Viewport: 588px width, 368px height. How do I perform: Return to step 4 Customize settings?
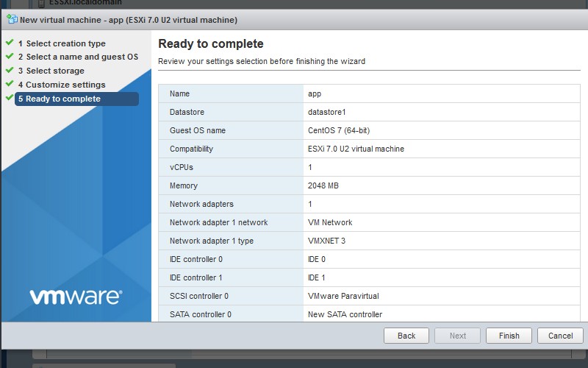point(62,85)
